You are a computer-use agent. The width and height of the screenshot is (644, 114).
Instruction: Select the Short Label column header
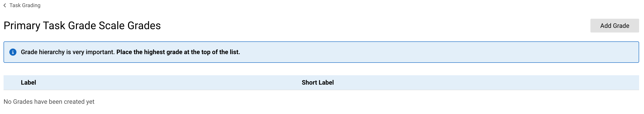[318, 82]
